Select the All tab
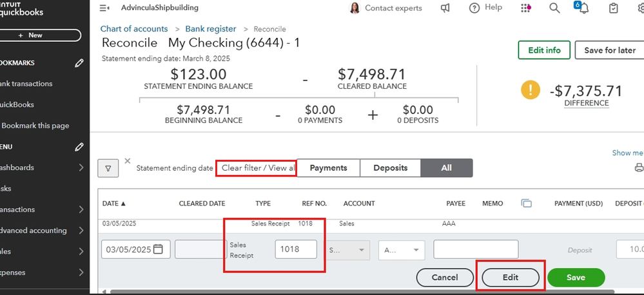 pos(447,168)
